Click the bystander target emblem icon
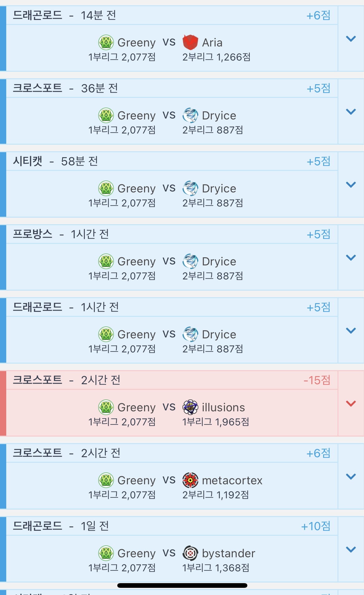Viewport: 364px width, 595px height. tap(190, 553)
